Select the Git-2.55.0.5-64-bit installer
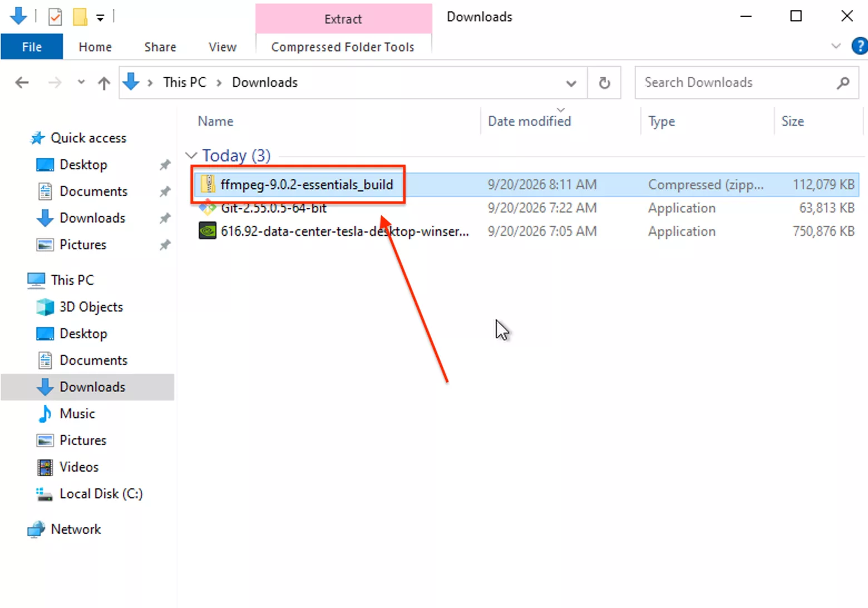This screenshot has height=608, width=868. tap(274, 208)
